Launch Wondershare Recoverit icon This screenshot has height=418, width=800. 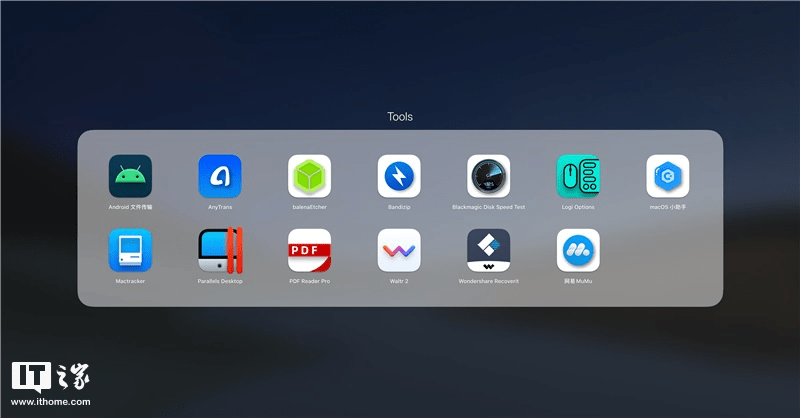(488, 250)
